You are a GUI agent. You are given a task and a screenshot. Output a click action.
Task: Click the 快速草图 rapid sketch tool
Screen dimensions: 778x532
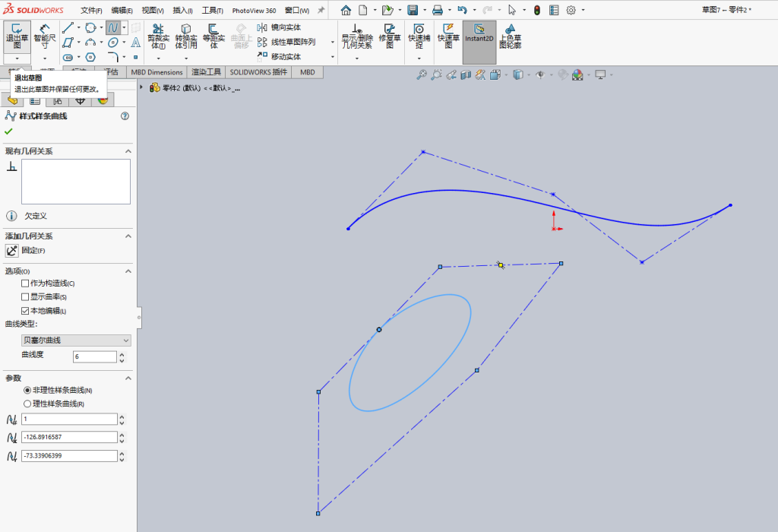click(448, 36)
